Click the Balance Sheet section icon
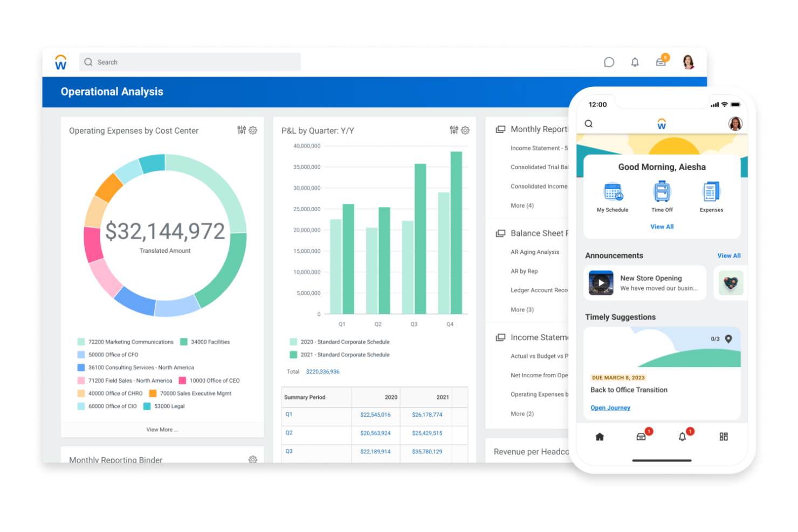 point(500,233)
